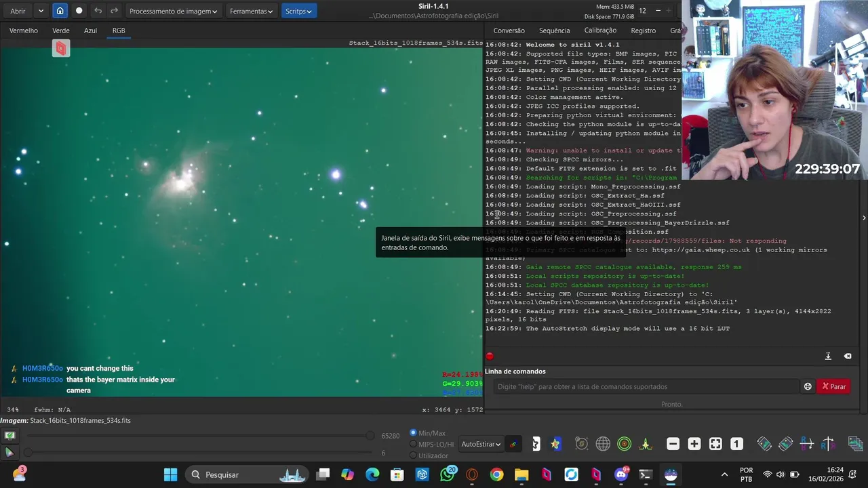Click the annotations target icon
This screenshot has height=488, width=868.
click(581, 444)
